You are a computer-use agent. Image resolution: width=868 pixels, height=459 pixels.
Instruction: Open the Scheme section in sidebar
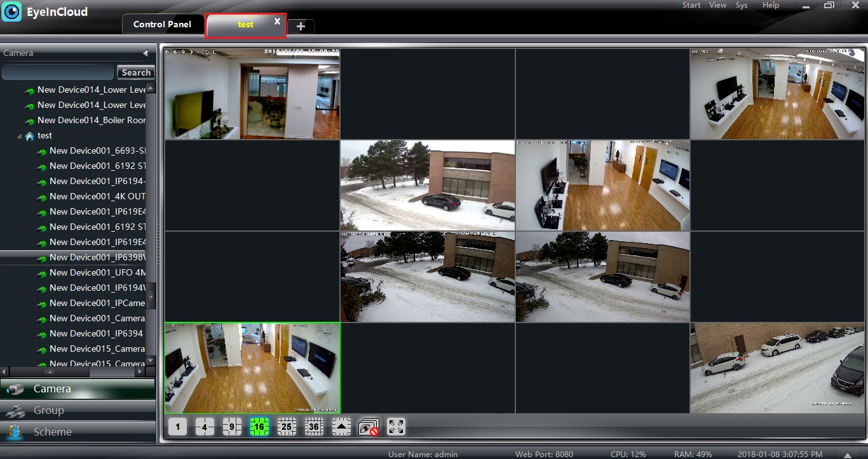[x=78, y=432]
